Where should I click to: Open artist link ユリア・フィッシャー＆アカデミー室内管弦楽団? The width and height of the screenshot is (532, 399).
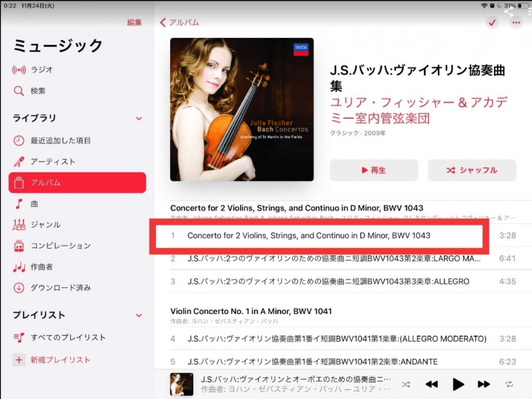pyautogui.click(x=419, y=110)
